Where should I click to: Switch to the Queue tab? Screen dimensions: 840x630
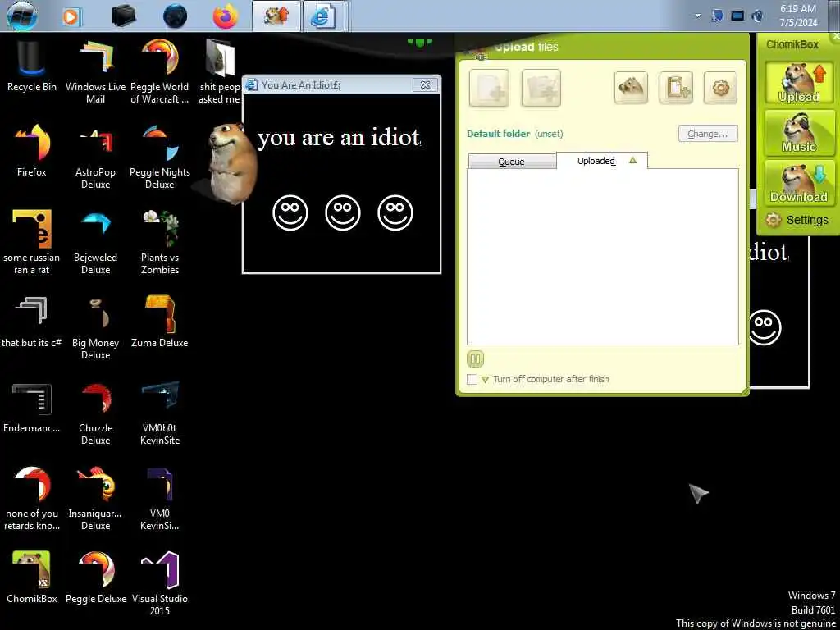[512, 162]
